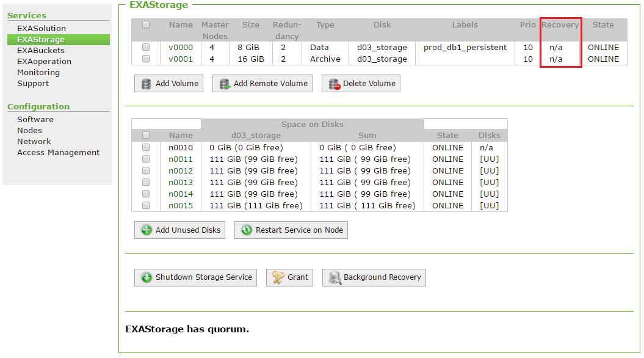Click the EXAStorage has quorum message
Screen dimensions: 644x358
tap(187, 329)
